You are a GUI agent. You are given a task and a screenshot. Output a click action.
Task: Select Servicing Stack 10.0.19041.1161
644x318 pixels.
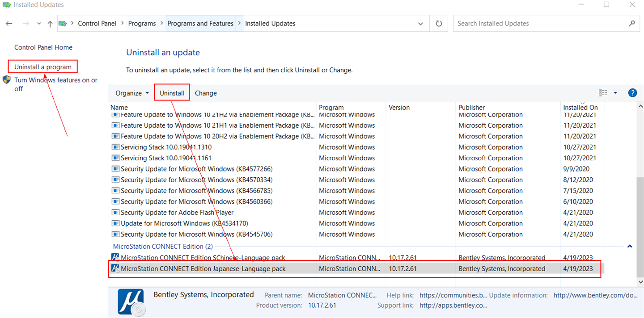coord(356,158)
